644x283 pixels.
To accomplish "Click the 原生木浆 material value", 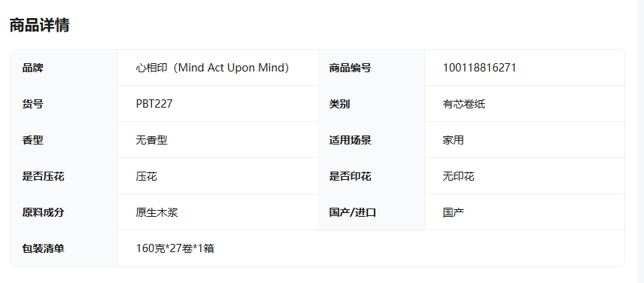I will 157,212.
